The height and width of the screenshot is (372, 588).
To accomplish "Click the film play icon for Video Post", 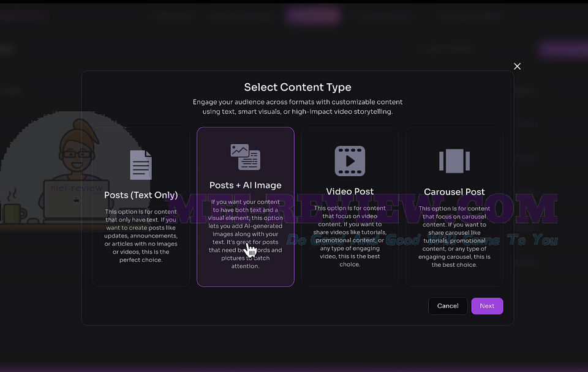I will 350,161.
